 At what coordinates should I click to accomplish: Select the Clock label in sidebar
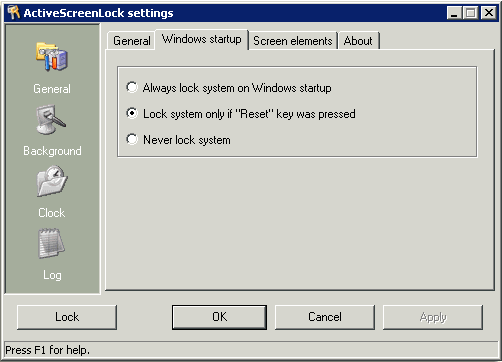pos(52,213)
